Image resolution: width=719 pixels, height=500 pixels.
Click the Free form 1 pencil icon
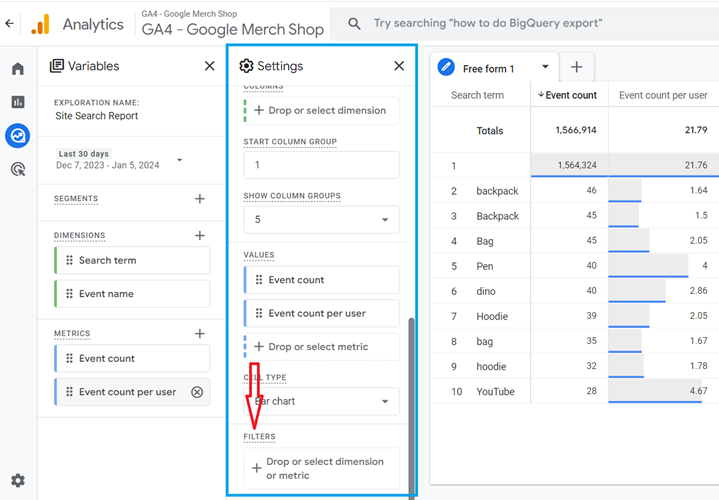coord(446,67)
